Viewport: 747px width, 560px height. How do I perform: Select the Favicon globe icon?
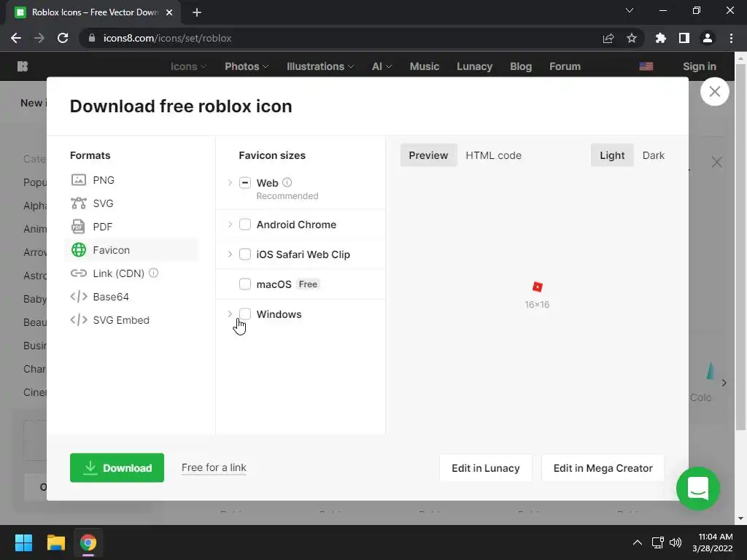click(x=79, y=250)
